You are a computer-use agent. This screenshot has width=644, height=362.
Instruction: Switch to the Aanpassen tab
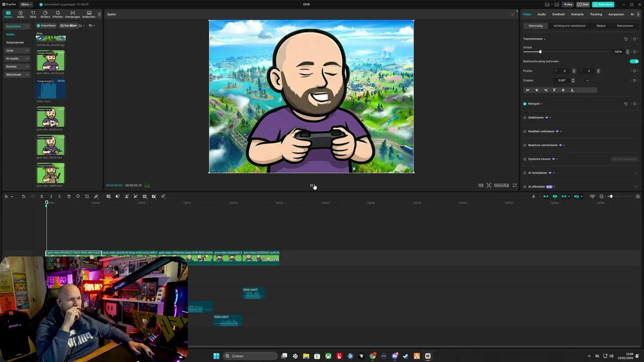pyautogui.click(x=616, y=14)
